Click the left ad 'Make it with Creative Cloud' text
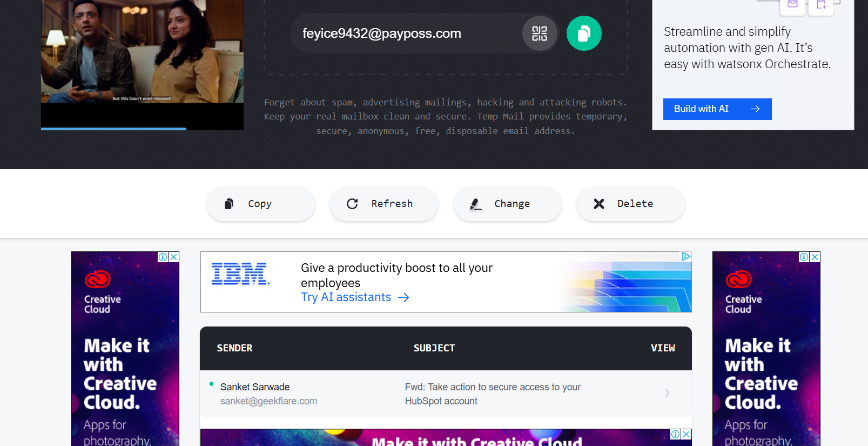This screenshot has width=868, height=446. [x=120, y=374]
